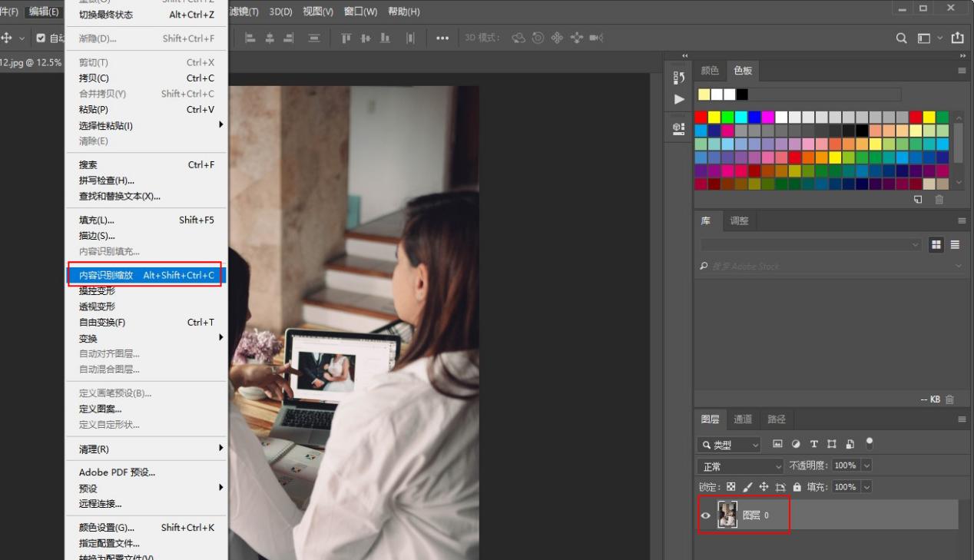Select 粘贴(P) menu item

pos(147,110)
